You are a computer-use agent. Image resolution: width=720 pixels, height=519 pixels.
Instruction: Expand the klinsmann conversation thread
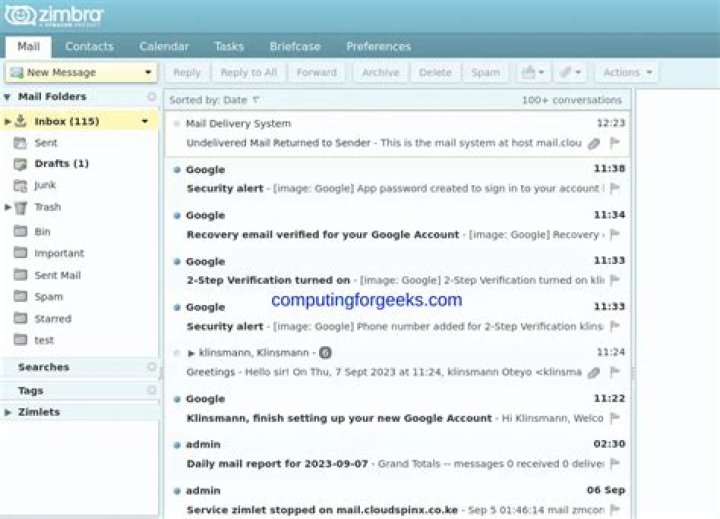click(x=191, y=353)
